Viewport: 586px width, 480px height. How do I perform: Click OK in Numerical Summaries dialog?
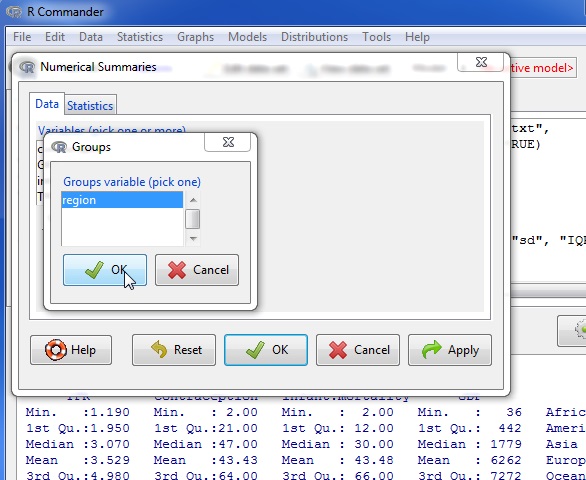pos(266,350)
